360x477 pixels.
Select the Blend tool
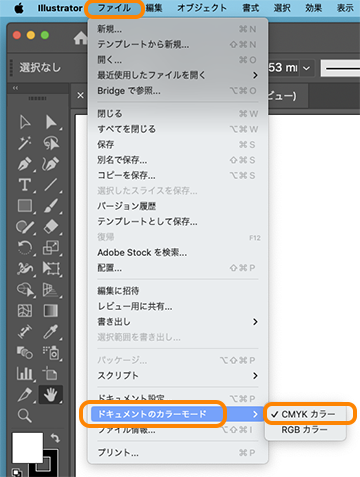click(25, 353)
